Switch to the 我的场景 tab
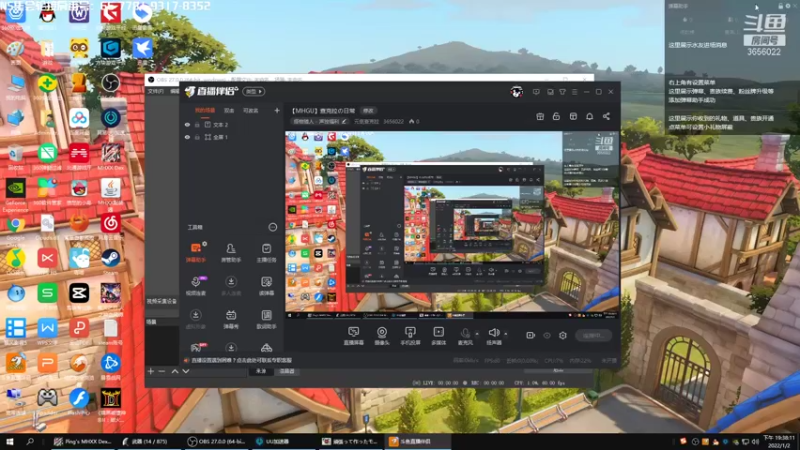Screen dimensions: 800x450 tap(205, 110)
